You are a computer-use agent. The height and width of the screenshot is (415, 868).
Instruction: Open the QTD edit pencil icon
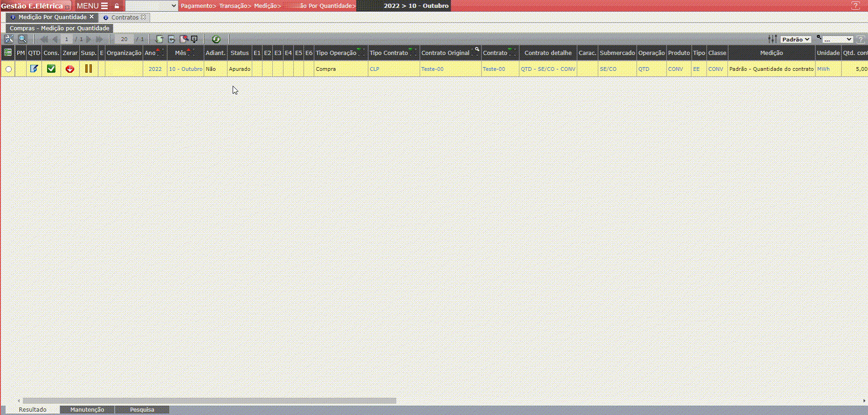click(34, 69)
